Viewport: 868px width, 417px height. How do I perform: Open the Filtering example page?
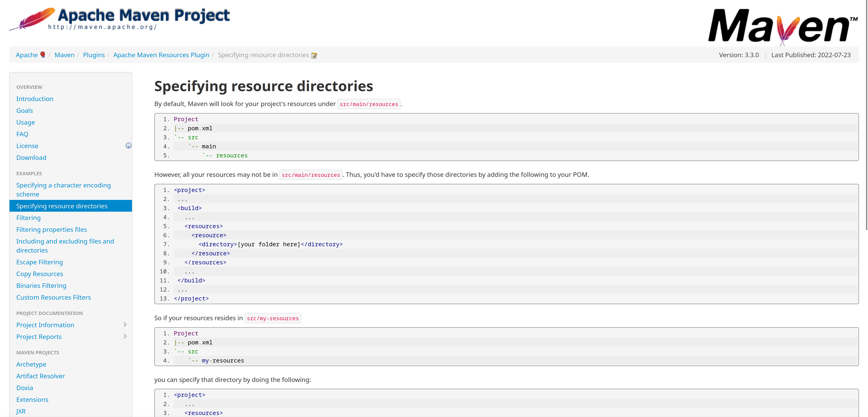28,218
